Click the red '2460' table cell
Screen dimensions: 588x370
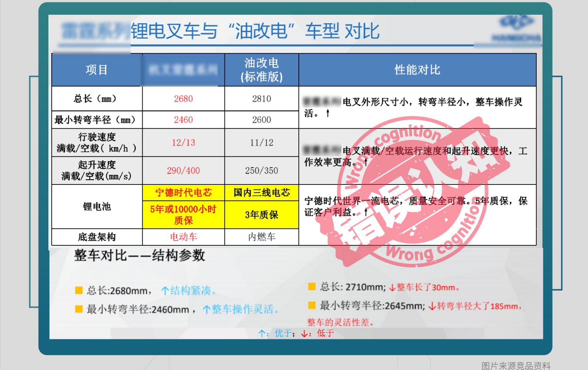[x=184, y=120]
